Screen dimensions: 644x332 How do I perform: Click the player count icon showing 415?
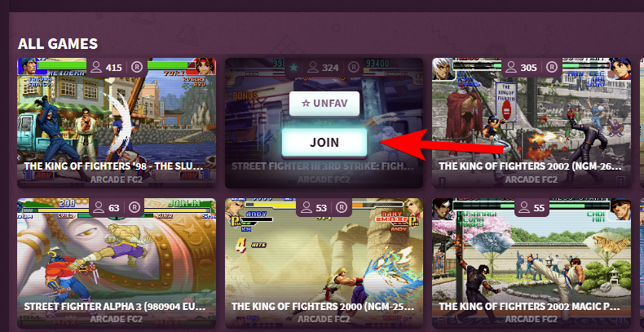tap(96, 67)
